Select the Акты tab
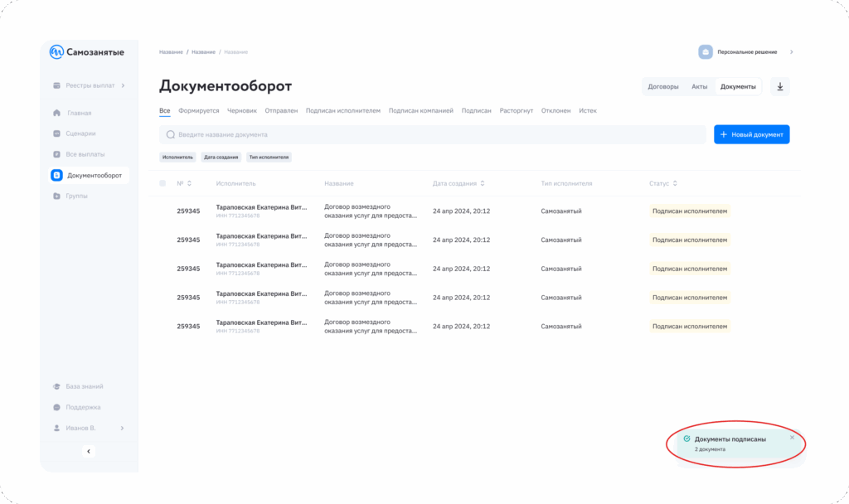The image size is (849, 504). [x=699, y=86]
